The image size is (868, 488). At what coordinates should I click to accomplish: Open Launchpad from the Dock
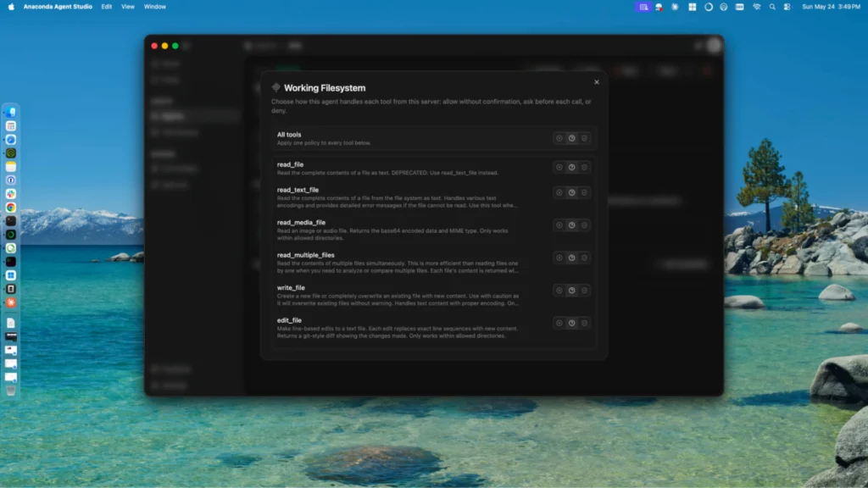pos(11,126)
